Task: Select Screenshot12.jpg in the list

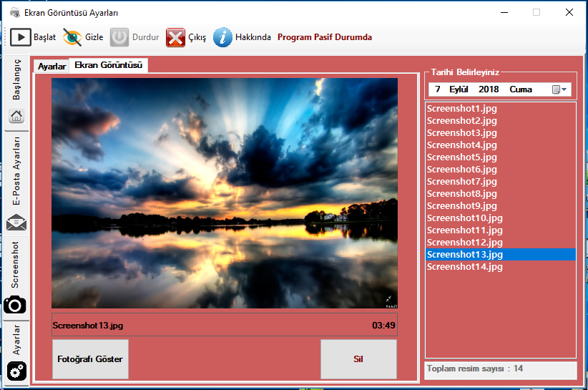Action: point(501,243)
